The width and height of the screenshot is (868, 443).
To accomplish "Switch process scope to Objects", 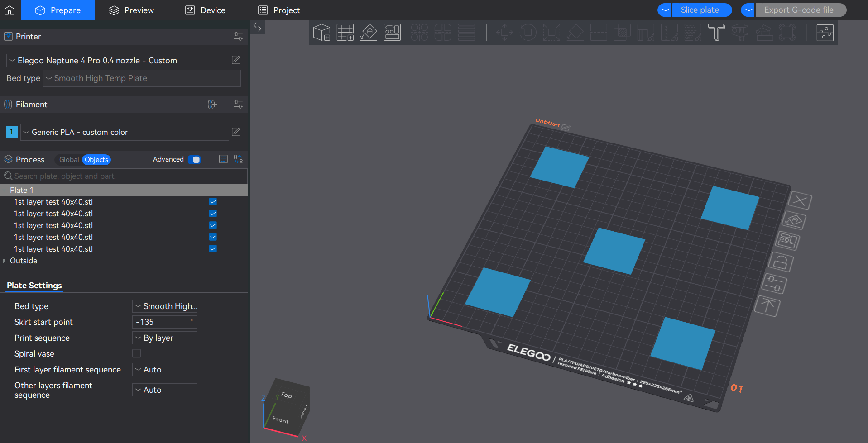I will point(96,160).
